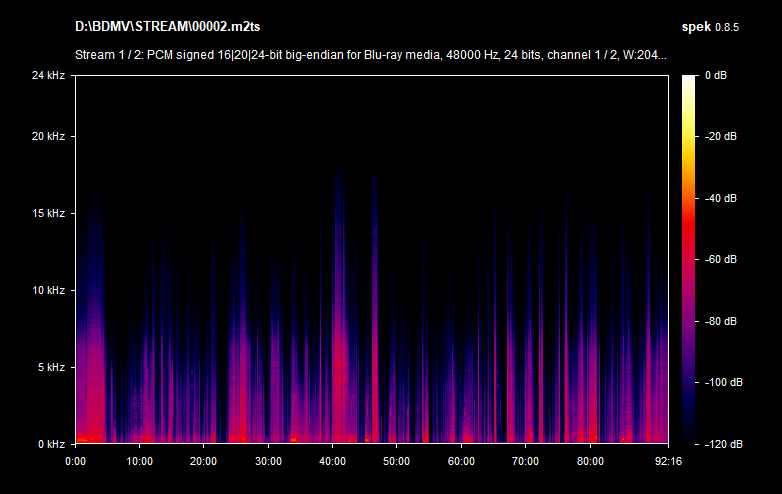Click the 15 kHz frequency label
Image resolution: width=782 pixels, height=494 pixels.
(47, 213)
